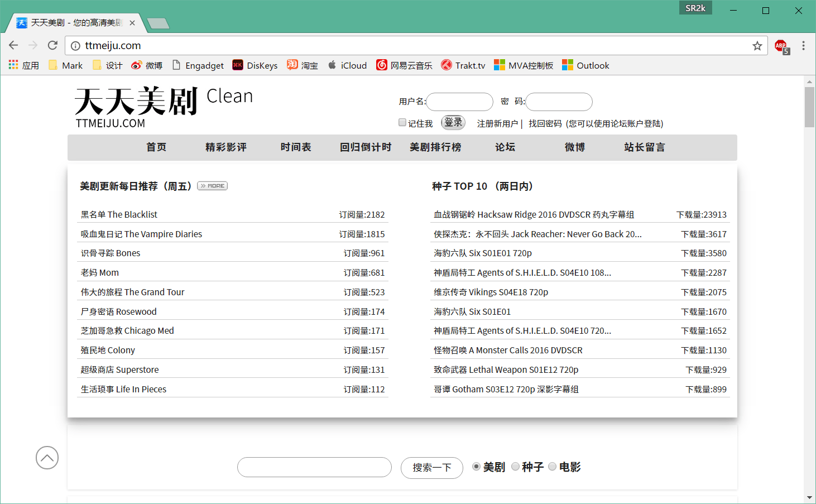The height and width of the screenshot is (504, 816).
Task: Click the scroll-to-top circle arrow icon
Action: pos(47,458)
